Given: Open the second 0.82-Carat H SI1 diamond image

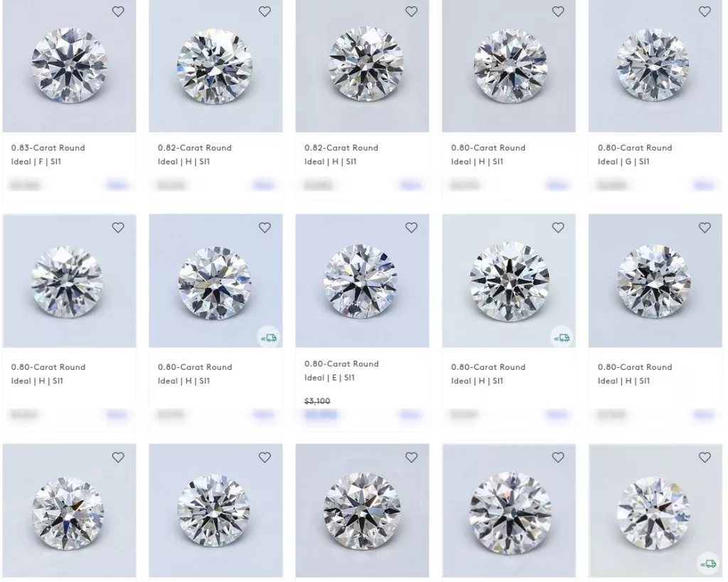Looking at the screenshot, I should [x=362, y=66].
